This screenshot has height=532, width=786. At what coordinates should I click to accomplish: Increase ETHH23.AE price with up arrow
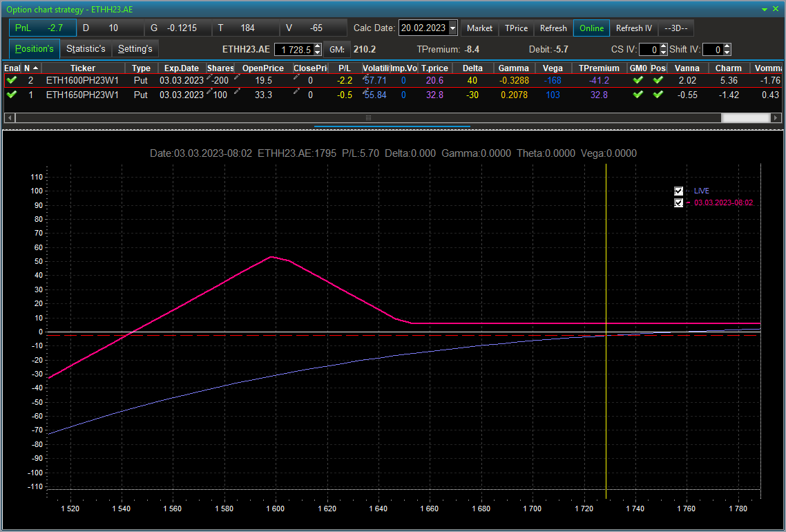[x=317, y=46]
